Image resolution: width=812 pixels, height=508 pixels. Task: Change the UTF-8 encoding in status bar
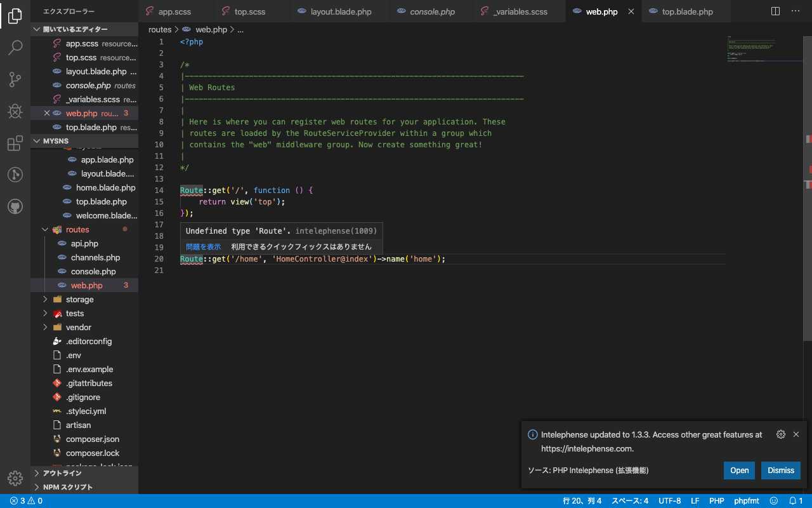(x=669, y=501)
